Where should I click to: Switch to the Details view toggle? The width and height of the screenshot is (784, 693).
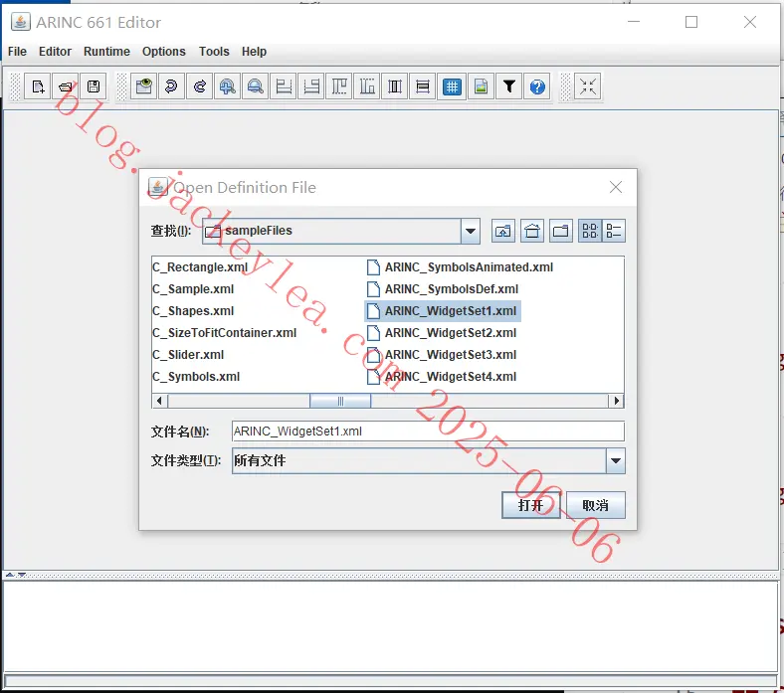[614, 231]
